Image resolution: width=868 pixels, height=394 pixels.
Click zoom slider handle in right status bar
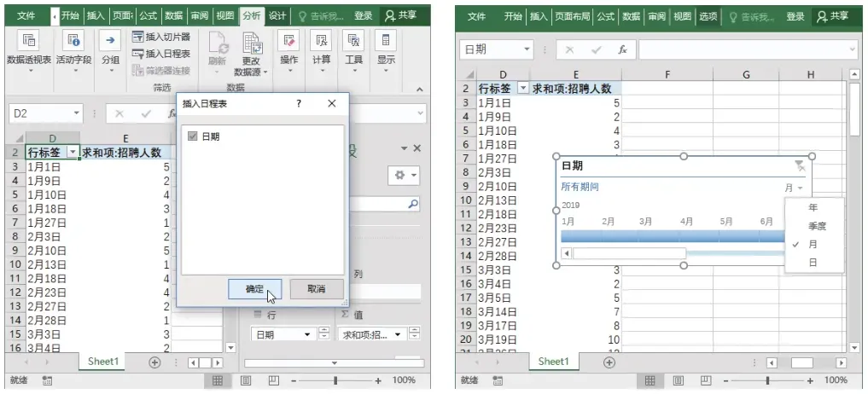pyautogui.click(x=767, y=380)
